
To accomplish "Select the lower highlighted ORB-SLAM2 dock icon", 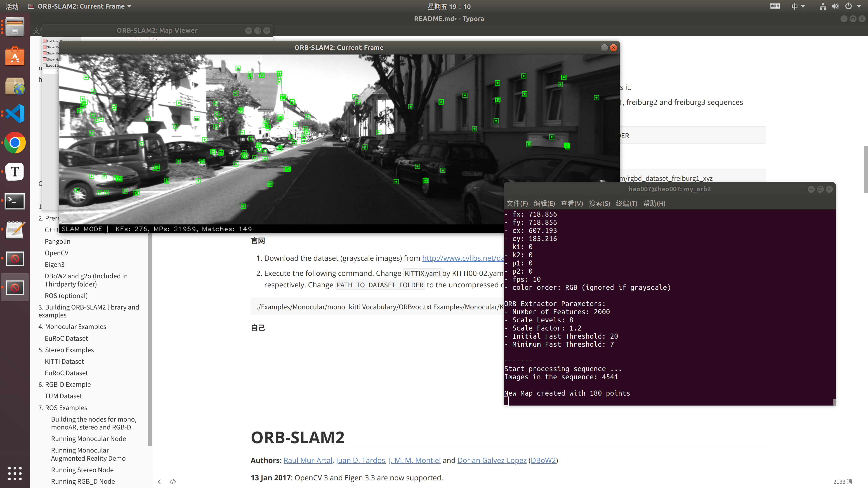I will (x=15, y=287).
